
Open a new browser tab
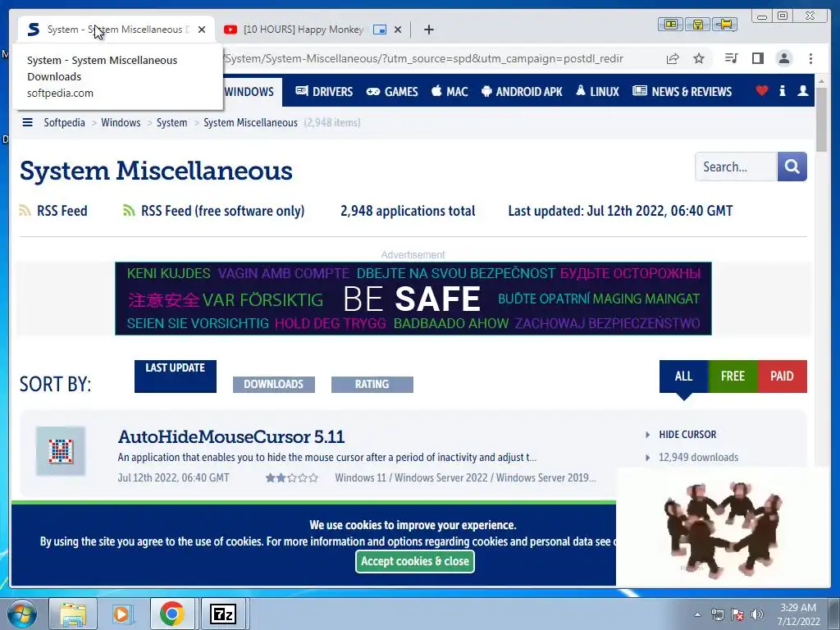428,30
